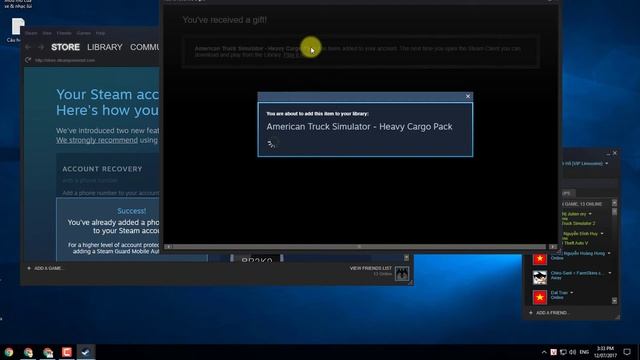Click Nguyễn Hoàng Hưng's flag avatar
The image size is (640, 360).
(540, 259)
